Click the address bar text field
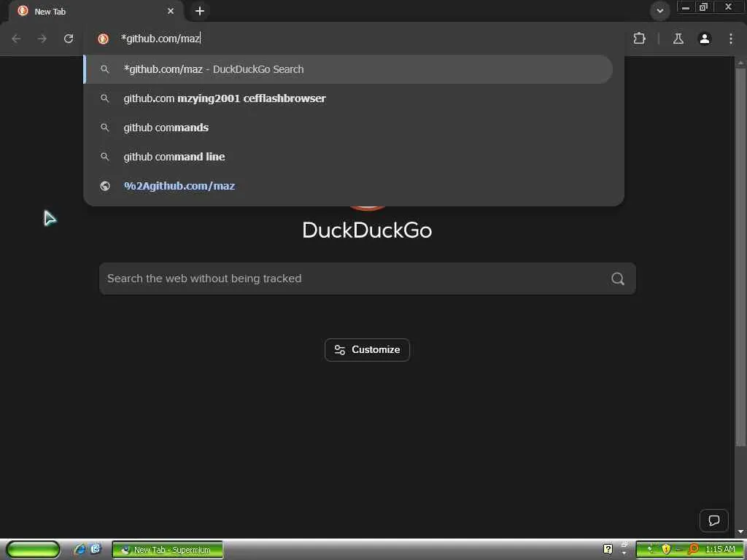 pyautogui.click(x=352, y=39)
